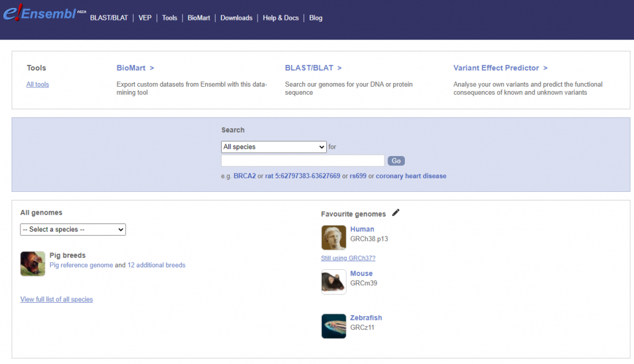This screenshot has height=364, width=634.
Task: Follow the All tools link
Action: [38, 85]
